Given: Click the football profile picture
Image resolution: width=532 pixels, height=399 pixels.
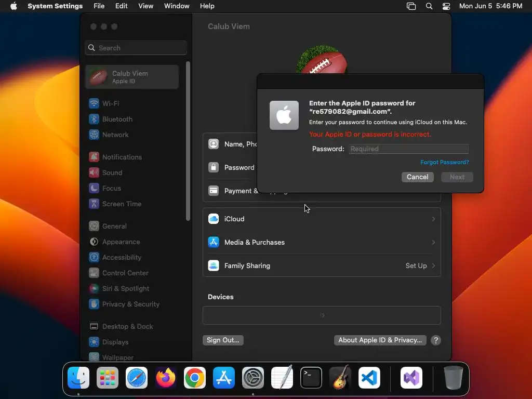Looking at the screenshot, I should pos(321,60).
